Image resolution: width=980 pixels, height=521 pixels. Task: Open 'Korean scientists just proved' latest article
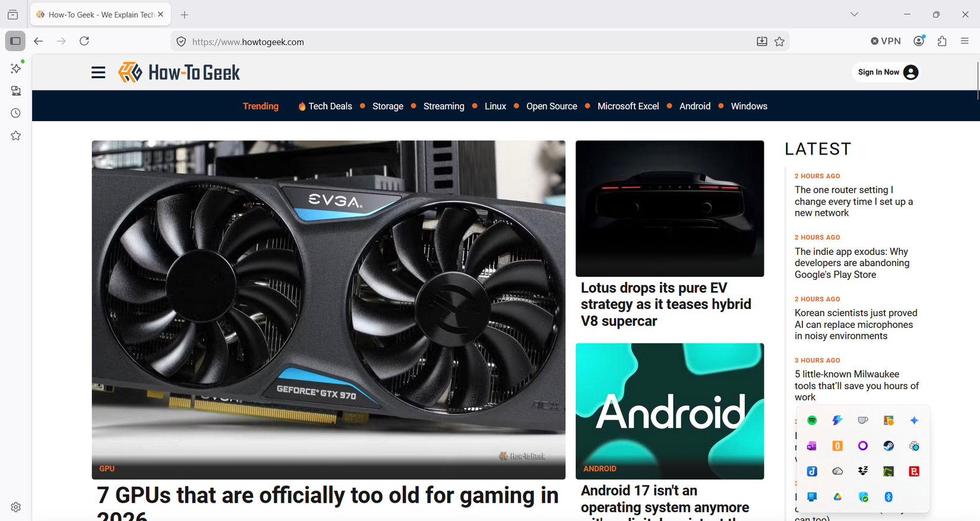tap(856, 324)
